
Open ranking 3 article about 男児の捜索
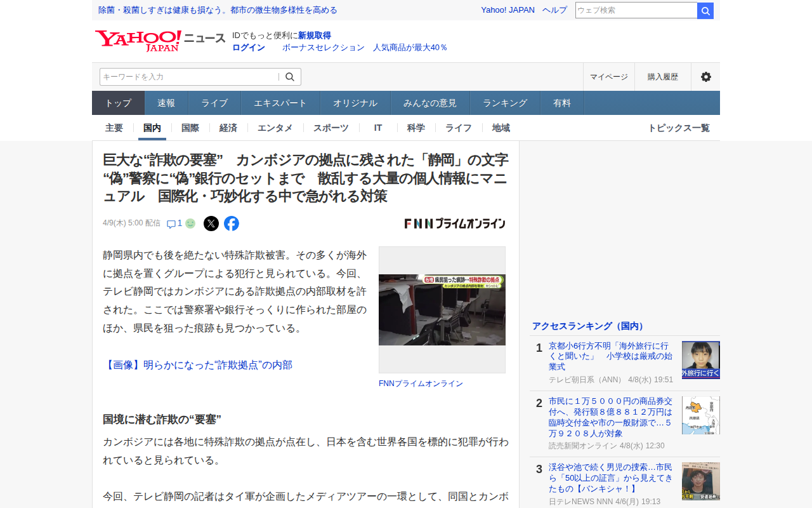pos(612,478)
